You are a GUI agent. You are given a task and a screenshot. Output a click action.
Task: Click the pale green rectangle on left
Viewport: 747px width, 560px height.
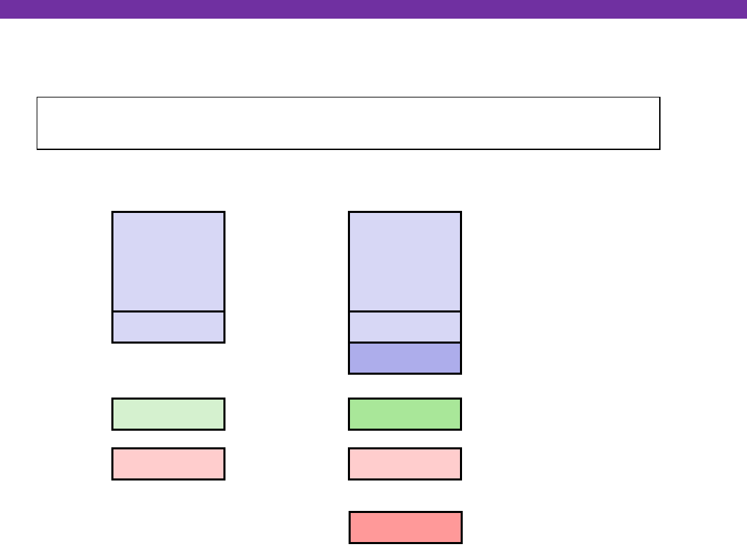pos(168,413)
